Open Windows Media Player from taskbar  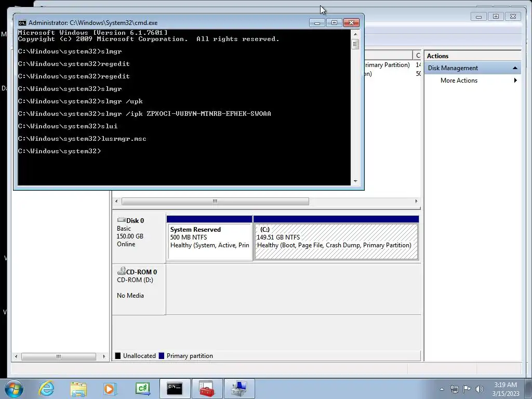110,389
